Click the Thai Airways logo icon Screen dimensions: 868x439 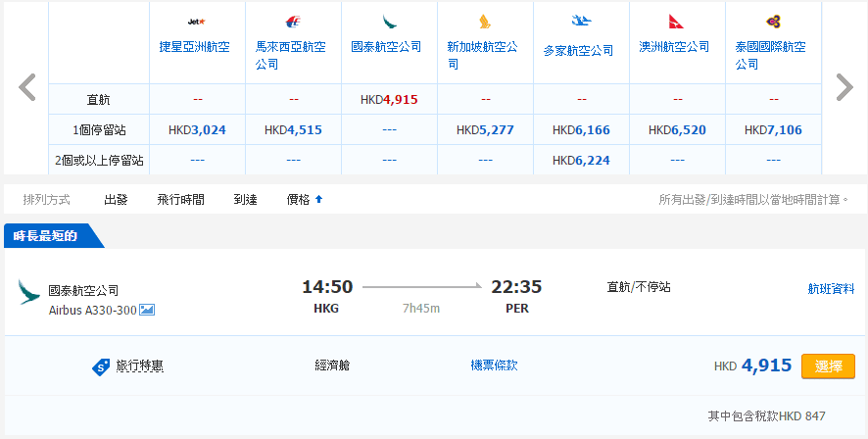pyautogui.click(x=772, y=22)
